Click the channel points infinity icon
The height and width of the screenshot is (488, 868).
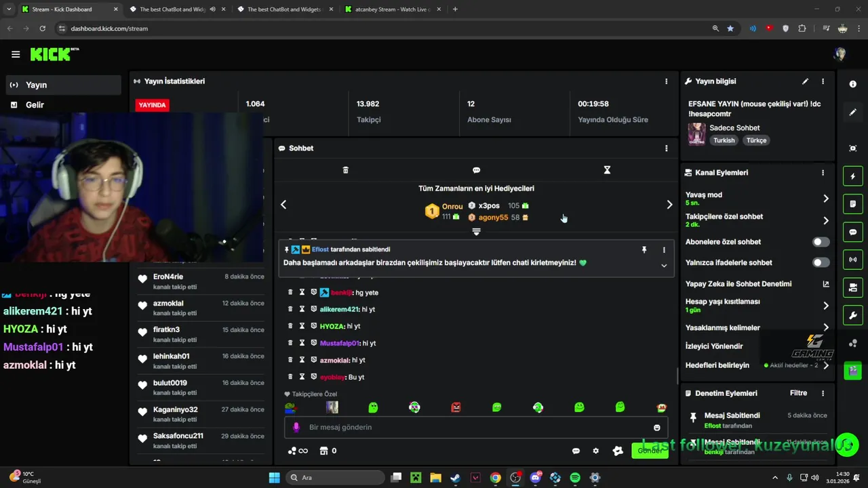click(298, 451)
